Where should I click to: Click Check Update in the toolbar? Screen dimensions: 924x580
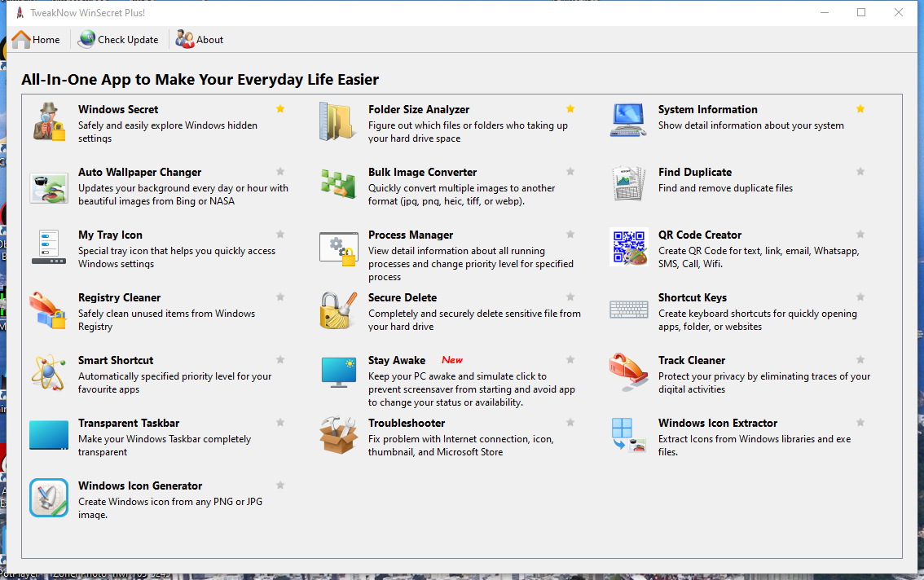tap(119, 39)
